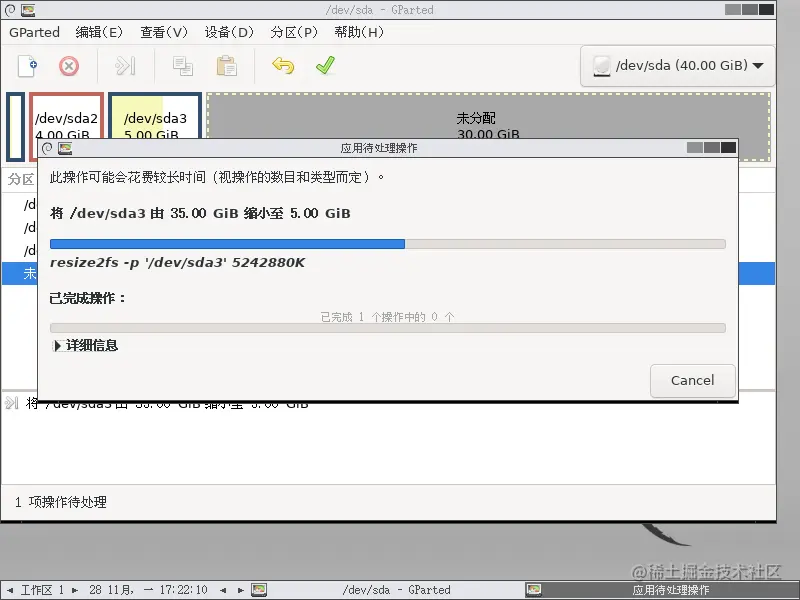Image resolution: width=800 pixels, height=600 pixels.
Task: Click the red Delete partition icon
Action: pyautogui.click(x=69, y=66)
